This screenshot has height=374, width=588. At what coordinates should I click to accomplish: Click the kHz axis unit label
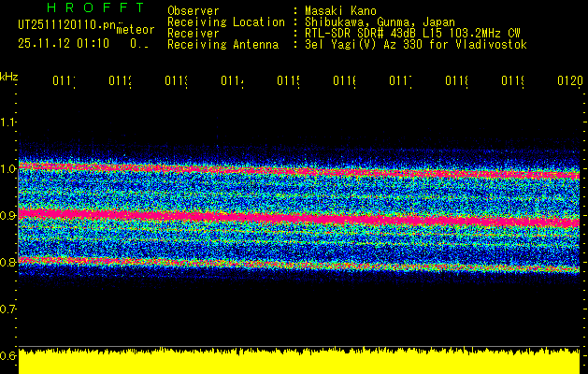8,75
